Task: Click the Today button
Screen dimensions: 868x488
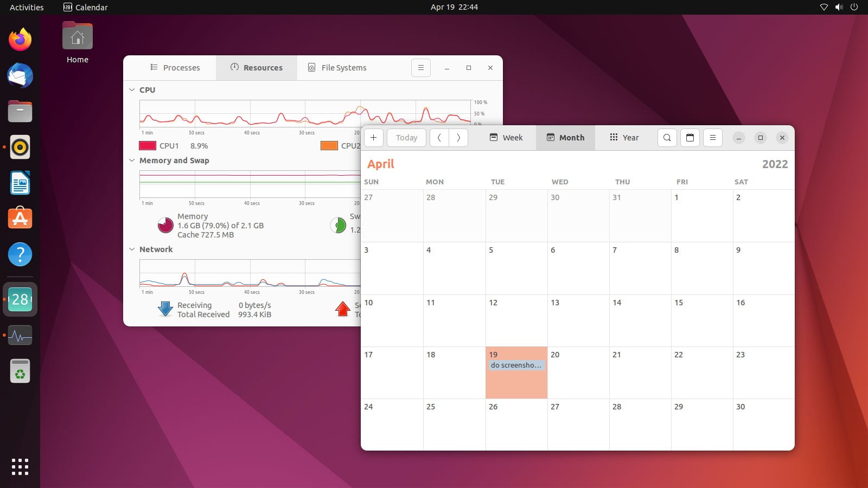Action: click(x=406, y=138)
